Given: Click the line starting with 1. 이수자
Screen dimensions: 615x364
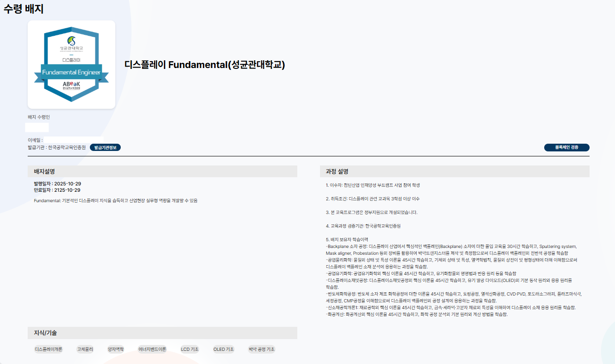Looking at the screenshot, I should tap(373, 185).
